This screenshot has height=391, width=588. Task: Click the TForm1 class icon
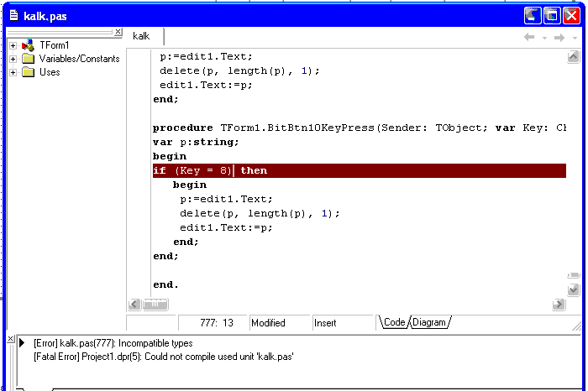(28, 45)
